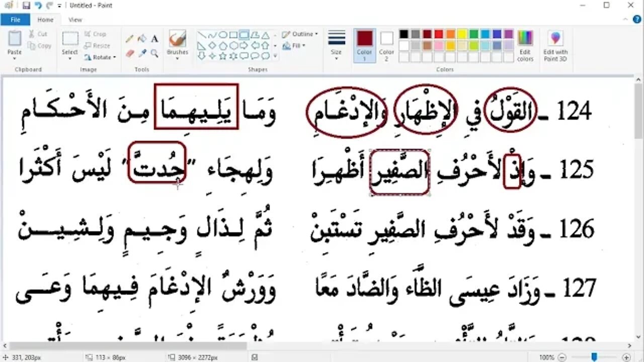
Task: Collapse the ribbon with the chevron
Action: 625,20
